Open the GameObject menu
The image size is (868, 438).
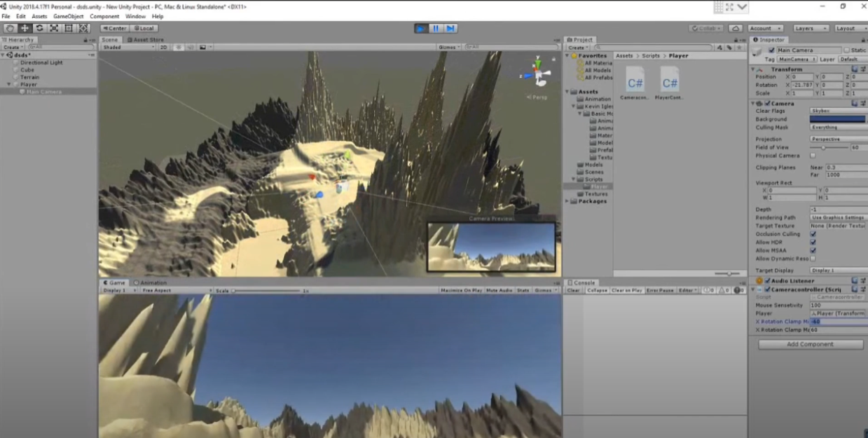coord(68,16)
